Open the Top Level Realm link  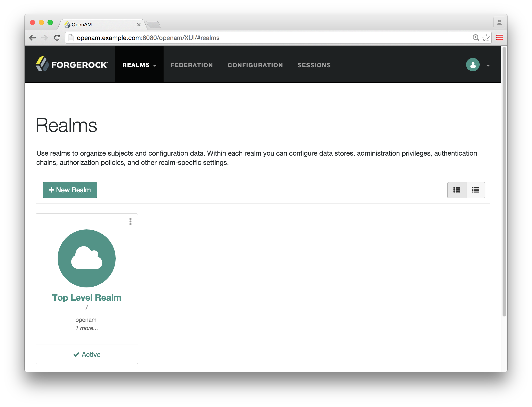[87, 298]
